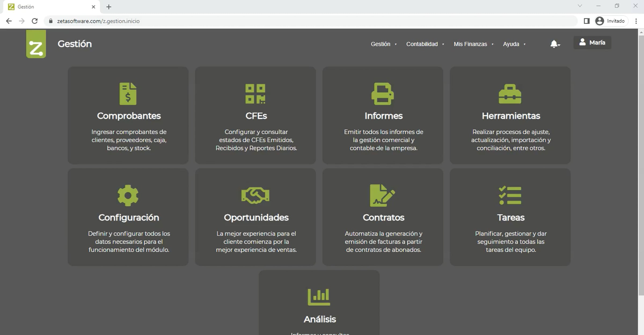Click the Herramientas card title
This screenshot has width=644, height=335.
(511, 116)
